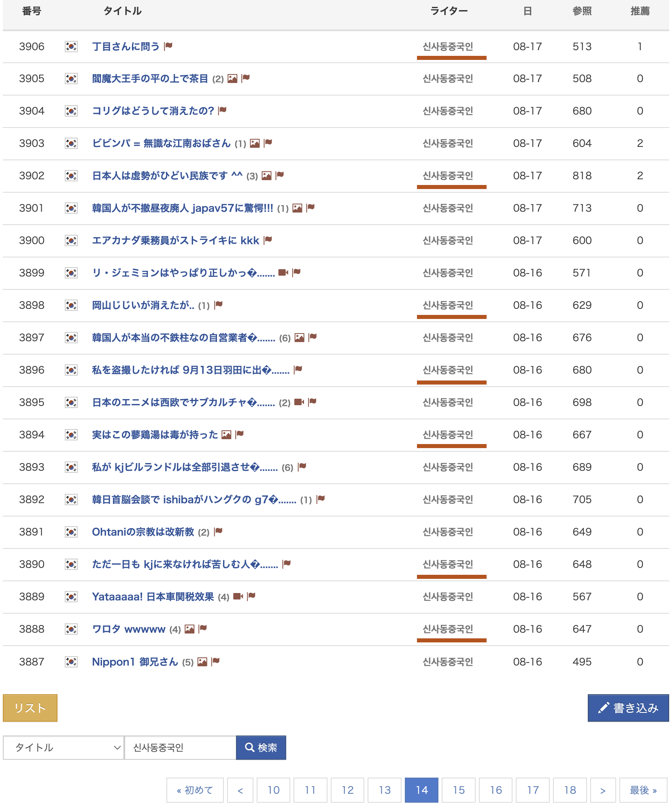
Task: Click the image icon on post 3894
Action: [227, 435]
